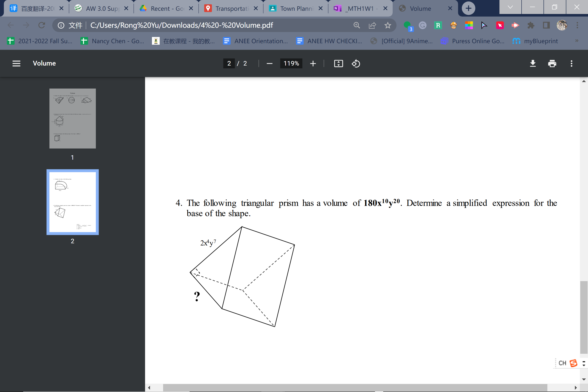Rotate the PDF counterclockwise
588x392 pixels.
(x=356, y=63)
